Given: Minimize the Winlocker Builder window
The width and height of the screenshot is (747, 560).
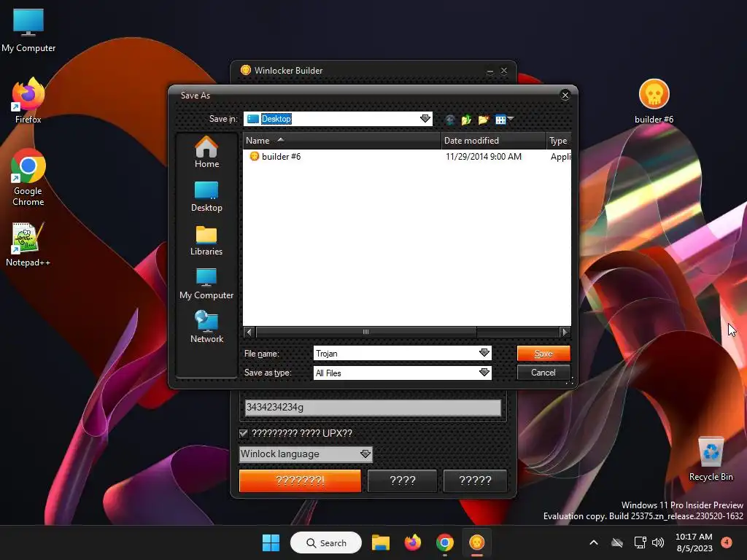Looking at the screenshot, I should pos(489,71).
